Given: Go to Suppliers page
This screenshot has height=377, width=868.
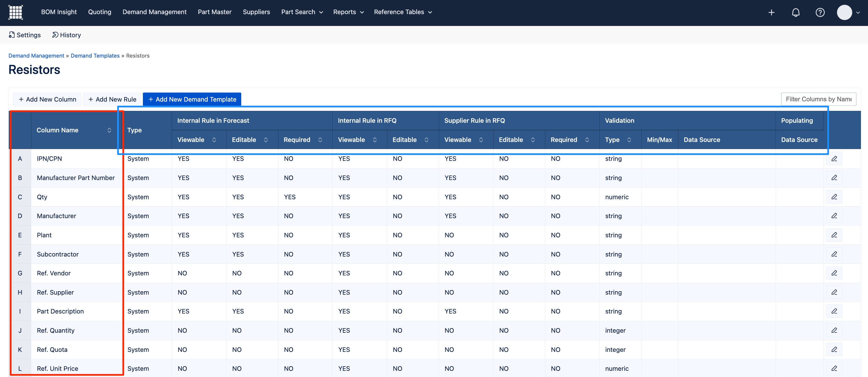Looking at the screenshot, I should 256,12.
